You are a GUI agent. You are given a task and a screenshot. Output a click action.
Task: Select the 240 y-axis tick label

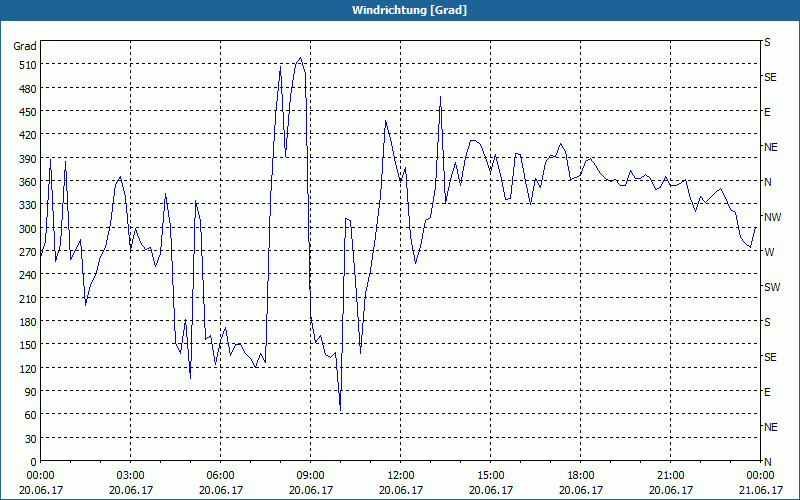pos(28,276)
